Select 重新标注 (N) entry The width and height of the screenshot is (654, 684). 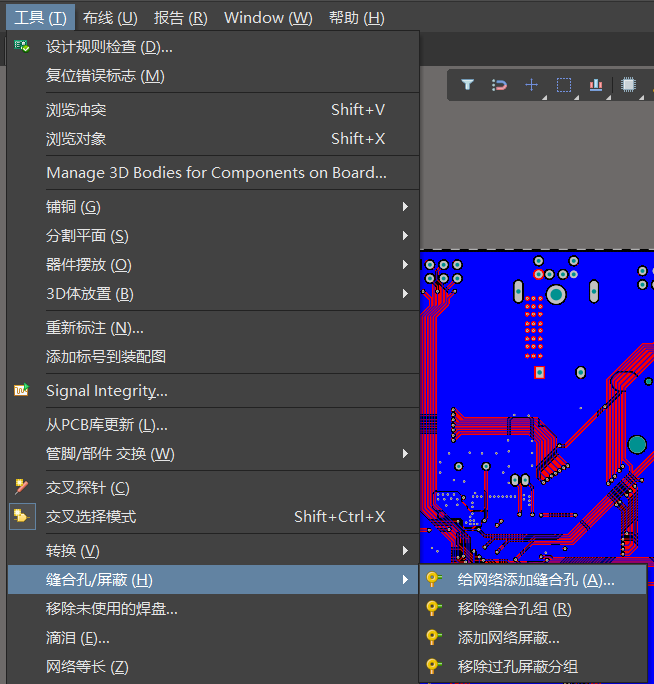tap(213, 328)
